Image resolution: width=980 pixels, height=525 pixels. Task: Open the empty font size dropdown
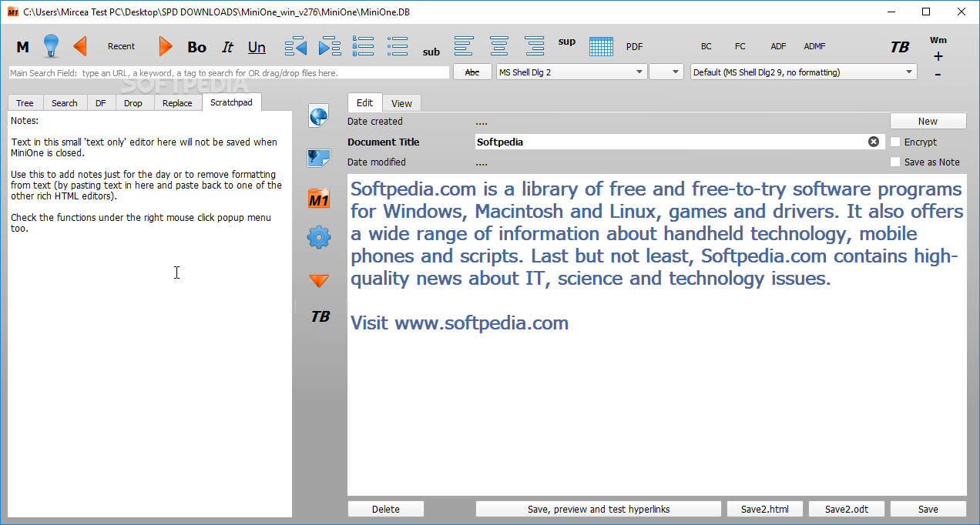666,72
